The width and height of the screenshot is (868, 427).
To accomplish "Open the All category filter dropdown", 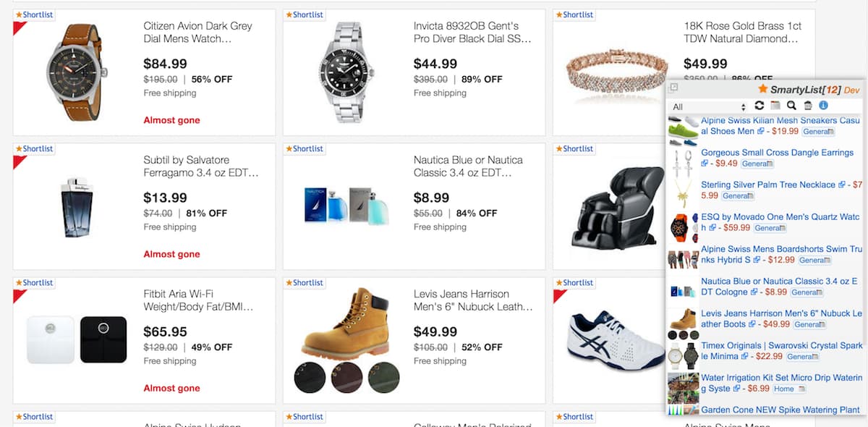I will (708, 107).
